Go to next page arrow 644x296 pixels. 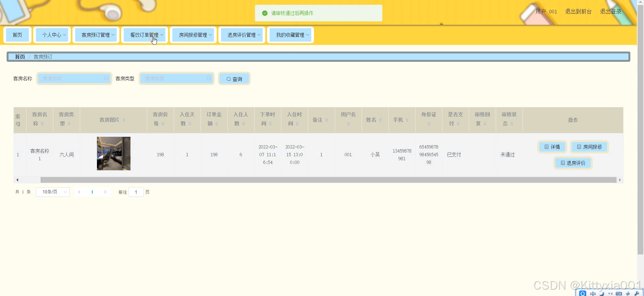(x=105, y=192)
